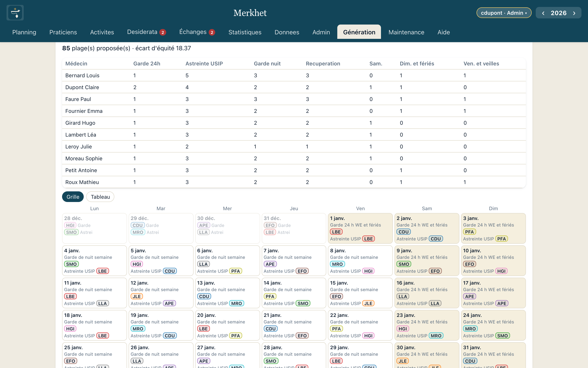The width and height of the screenshot is (588, 368).
Task: Go to next year arrow
Action: [574, 13]
